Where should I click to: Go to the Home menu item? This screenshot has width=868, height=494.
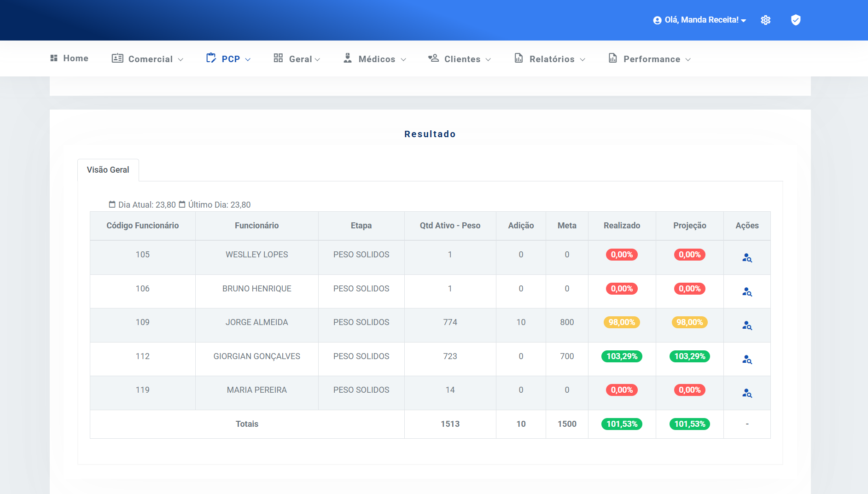[x=70, y=58]
